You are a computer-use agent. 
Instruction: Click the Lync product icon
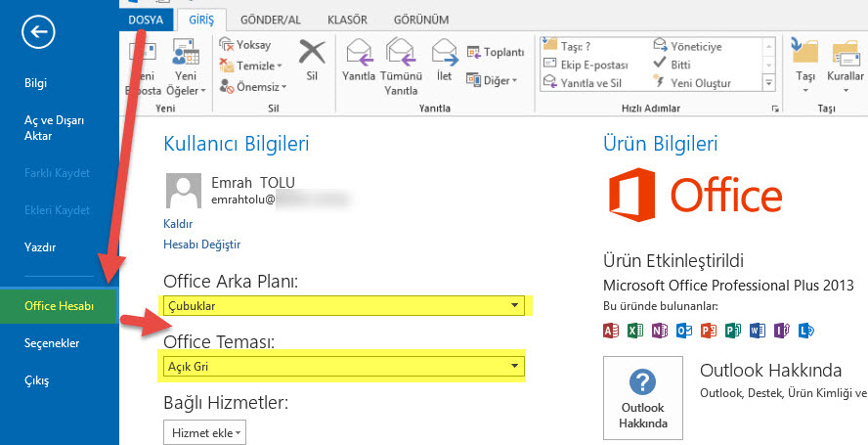[806, 331]
